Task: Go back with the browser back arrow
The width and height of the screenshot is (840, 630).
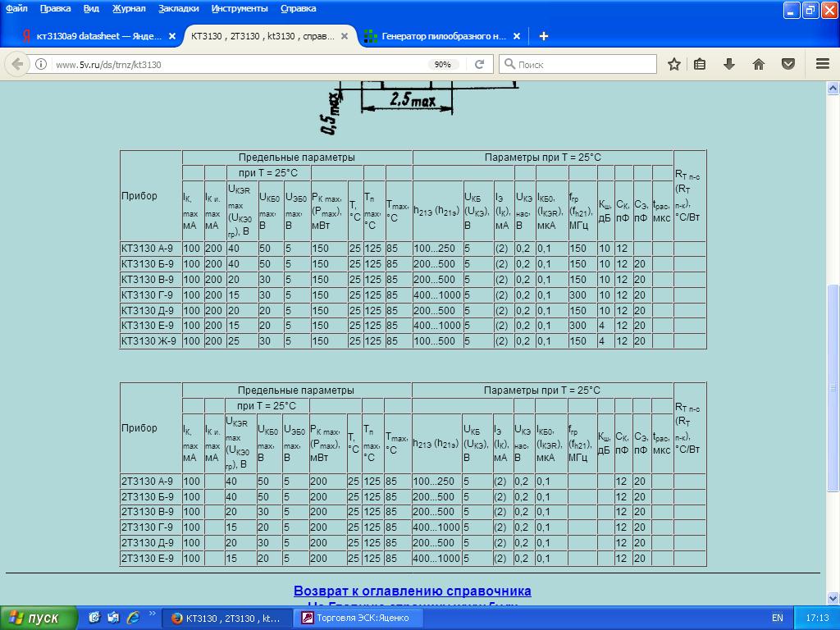Action: click(x=17, y=64)
